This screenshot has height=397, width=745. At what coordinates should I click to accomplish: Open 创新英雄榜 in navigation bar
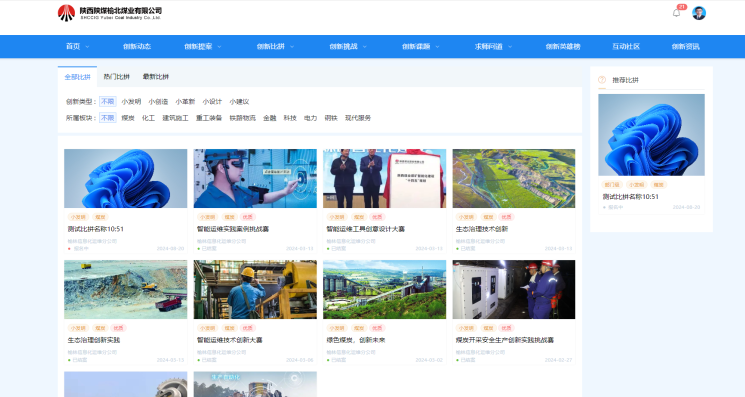point(563,47)
